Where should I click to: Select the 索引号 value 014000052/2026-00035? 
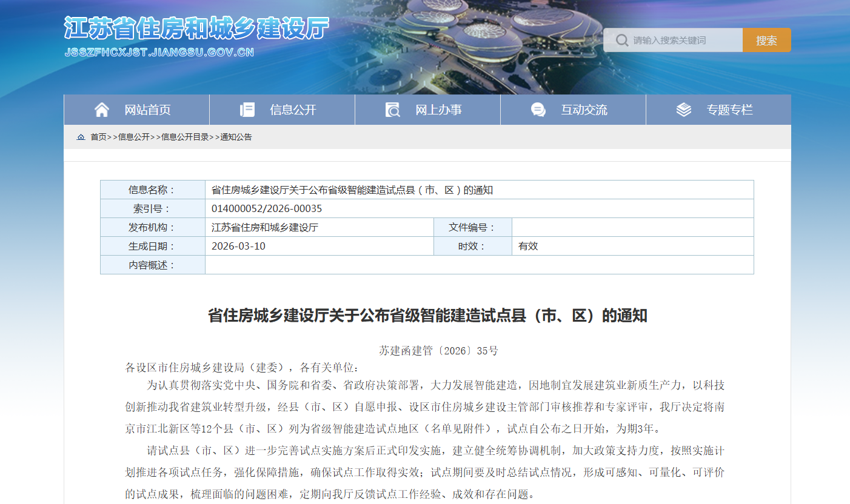[x=267, y=208]
